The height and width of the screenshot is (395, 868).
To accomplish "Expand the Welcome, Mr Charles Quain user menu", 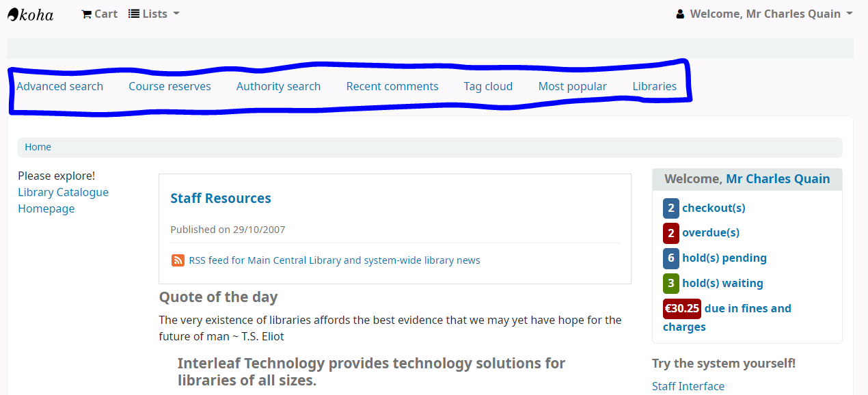I will pos(764,14).
